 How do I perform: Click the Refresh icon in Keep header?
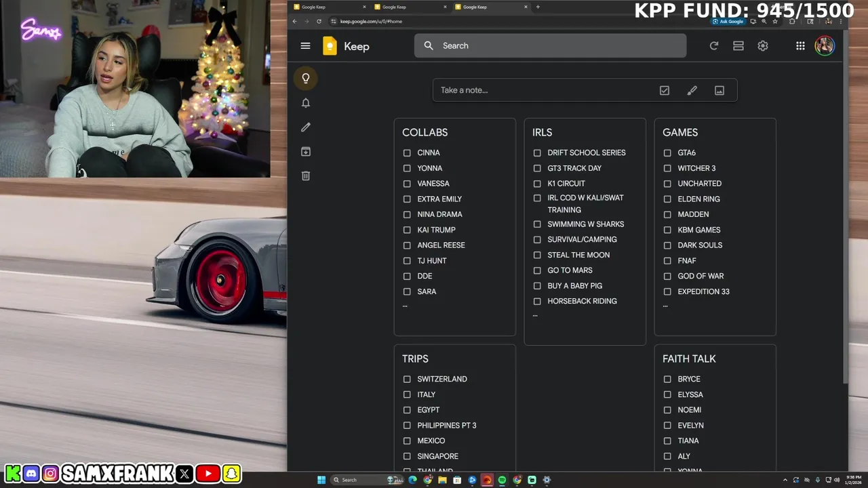pos(713,45)
